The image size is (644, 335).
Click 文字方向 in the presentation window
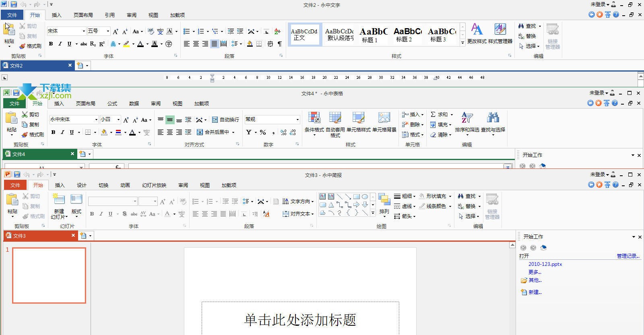(x=298, y=201)
